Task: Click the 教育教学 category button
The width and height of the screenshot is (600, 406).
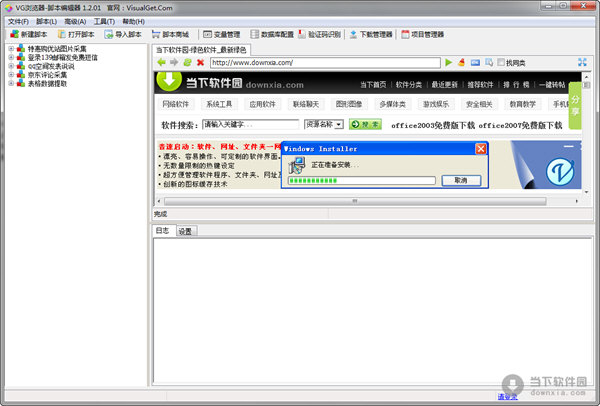Action: [523, 104]
